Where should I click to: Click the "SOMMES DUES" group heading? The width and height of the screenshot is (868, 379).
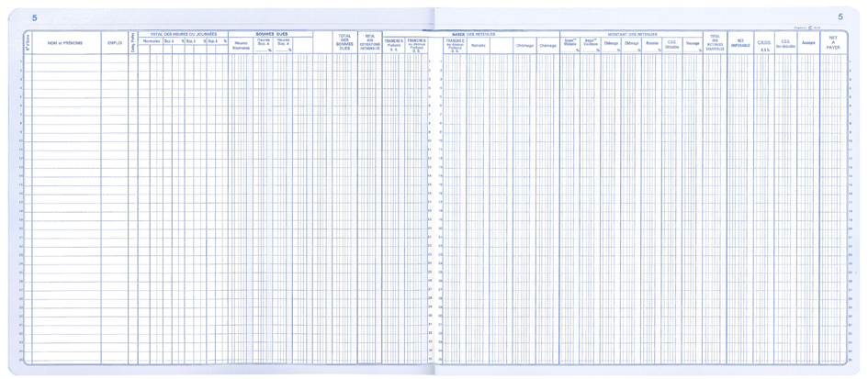271,34
